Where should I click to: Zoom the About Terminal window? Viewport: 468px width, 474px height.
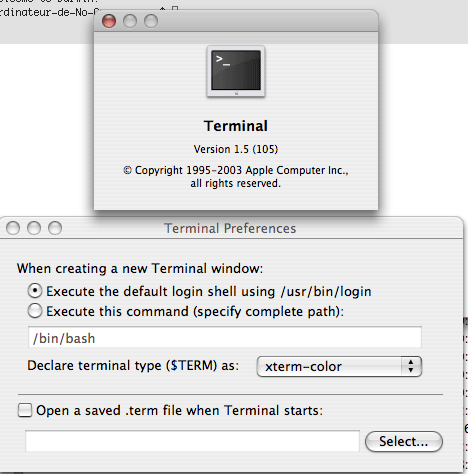pos(151,21)
